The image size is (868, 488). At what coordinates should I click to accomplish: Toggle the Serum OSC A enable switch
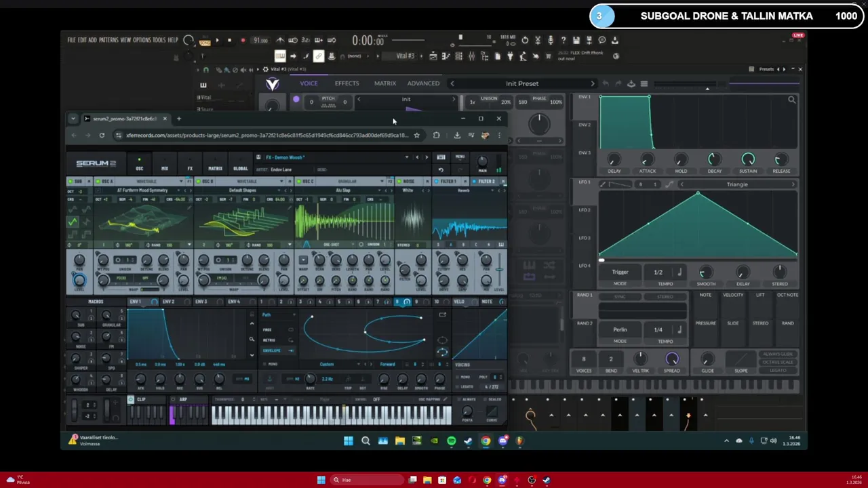click(x=98, y=182)
